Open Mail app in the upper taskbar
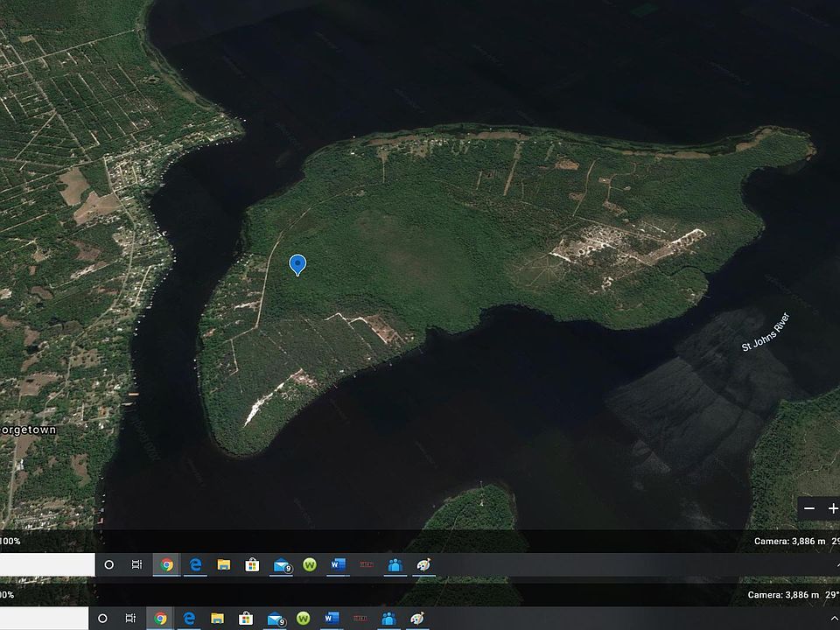 point(281,565)
